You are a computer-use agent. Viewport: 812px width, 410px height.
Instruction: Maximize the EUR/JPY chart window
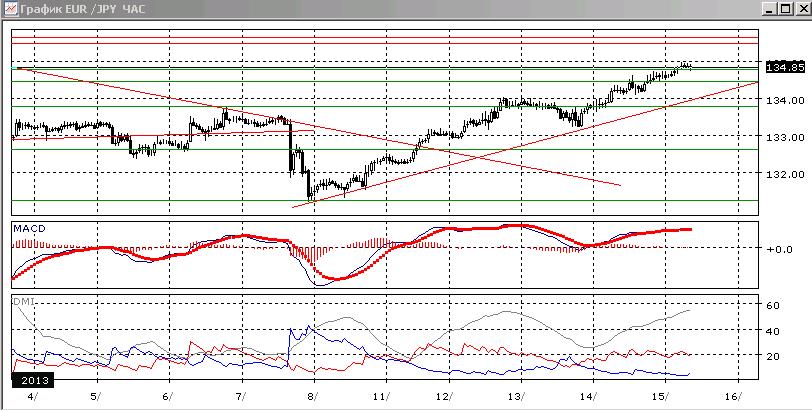click(786, 9)
